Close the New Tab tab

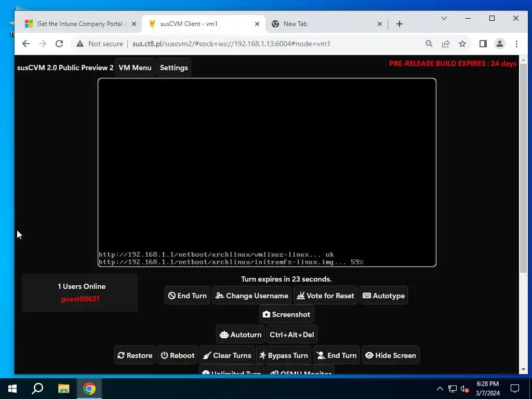[380, 24]
